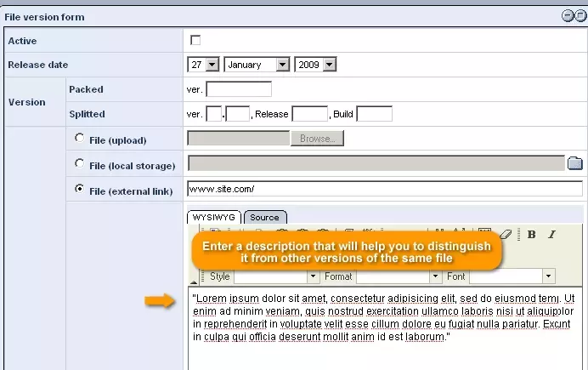Screen dimensions: 588x370
Task: Maximize the File version form panel
Action: coord(580,16)
